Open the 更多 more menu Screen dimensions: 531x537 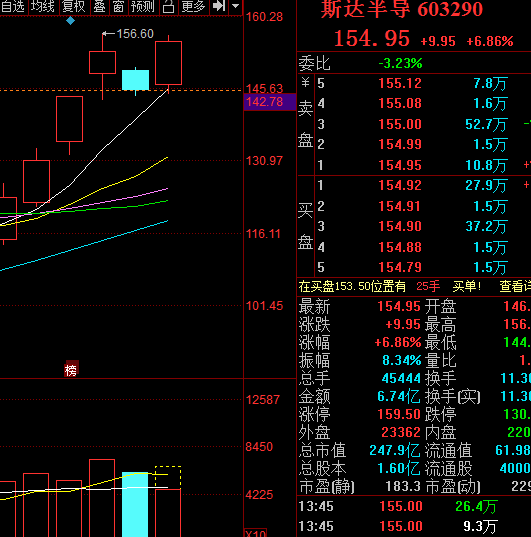tap(194, 7)
